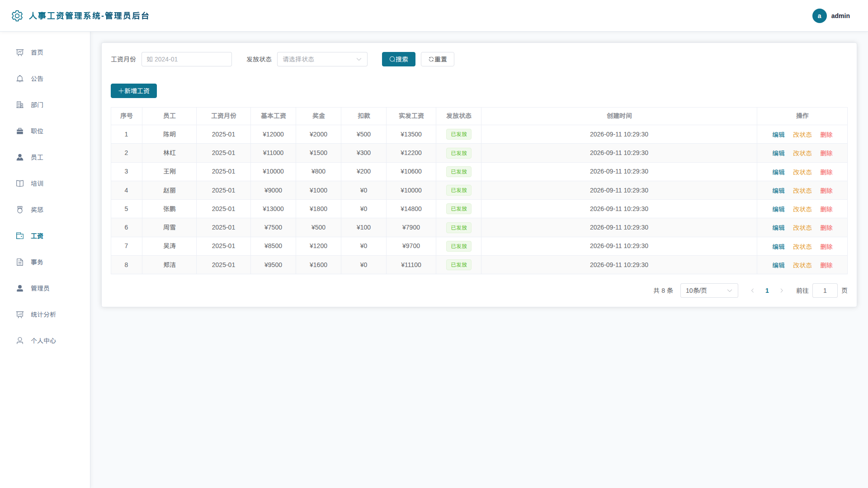Click the ¥7500 basic salary cell

(274, 227)
